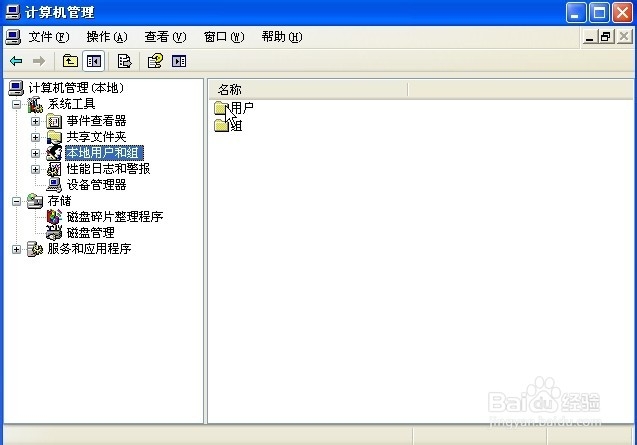The width and height of the screenshot is (637, 445).
Task: Select the 系统工具 label
Action: (72, 104)
